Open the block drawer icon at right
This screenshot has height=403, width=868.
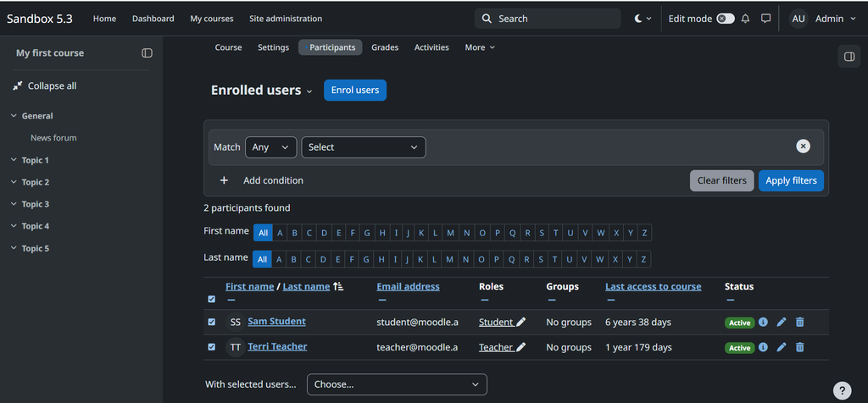pyautogui.click(x=849, y=57)
